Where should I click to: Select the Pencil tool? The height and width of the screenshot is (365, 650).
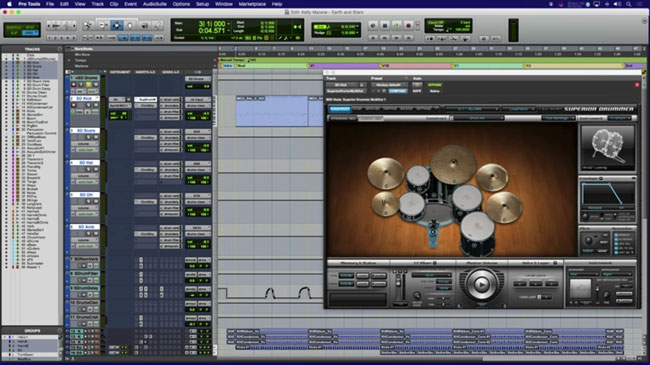coord(158,26)
